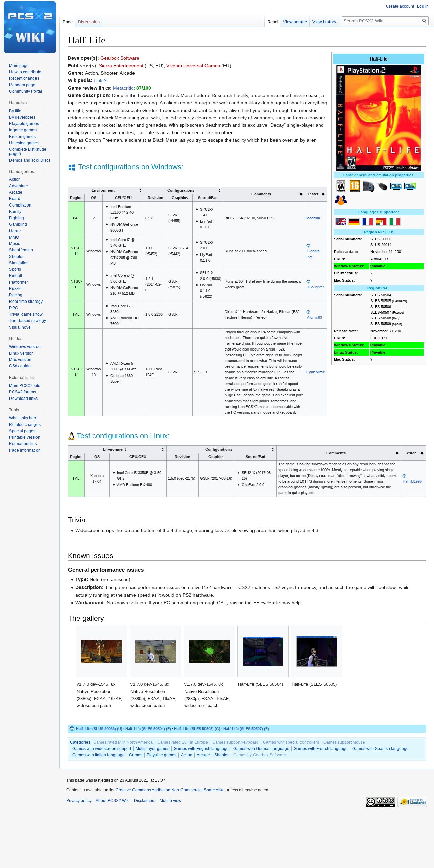This screenshot has width=434, height=868.
Task: Click the forum icon above General-Plot
Action: (x=308, y=246)
